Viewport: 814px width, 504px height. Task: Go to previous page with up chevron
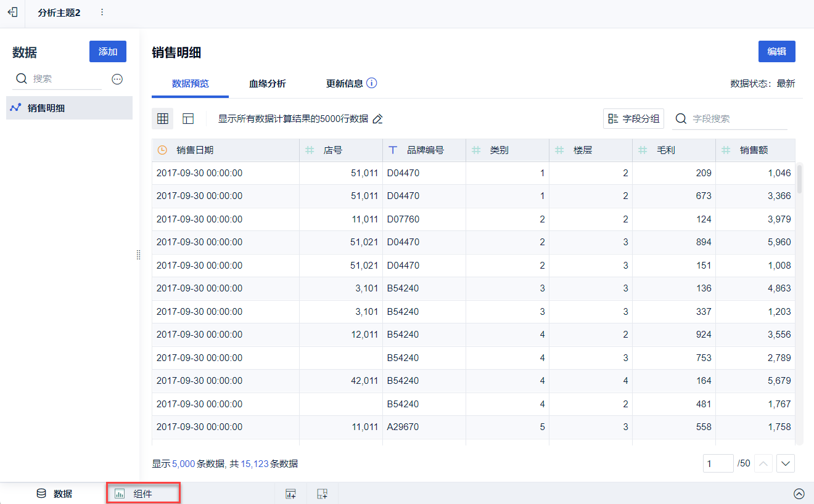click(763, 463)
